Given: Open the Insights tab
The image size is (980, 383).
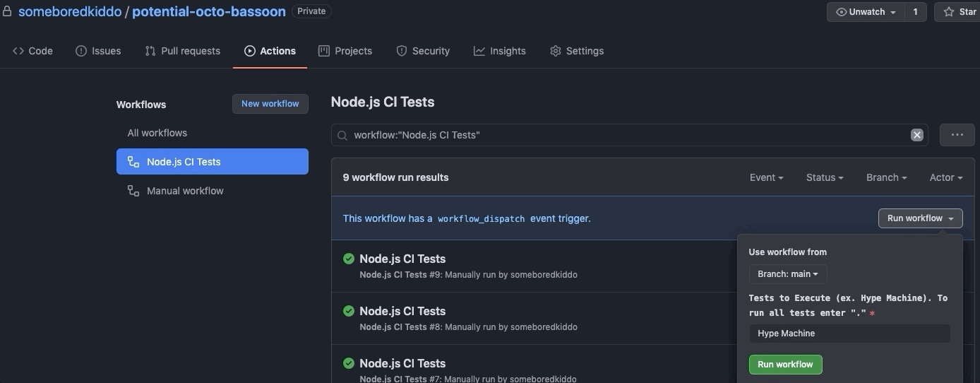Looking at the screenshot, I should coord(500,51).
